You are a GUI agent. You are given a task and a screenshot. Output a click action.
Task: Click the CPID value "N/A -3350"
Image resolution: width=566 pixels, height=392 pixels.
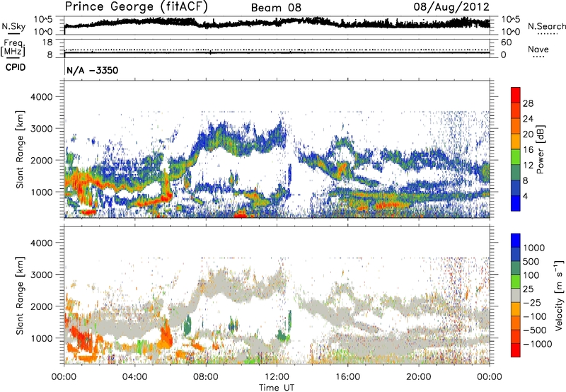[93, 70]
